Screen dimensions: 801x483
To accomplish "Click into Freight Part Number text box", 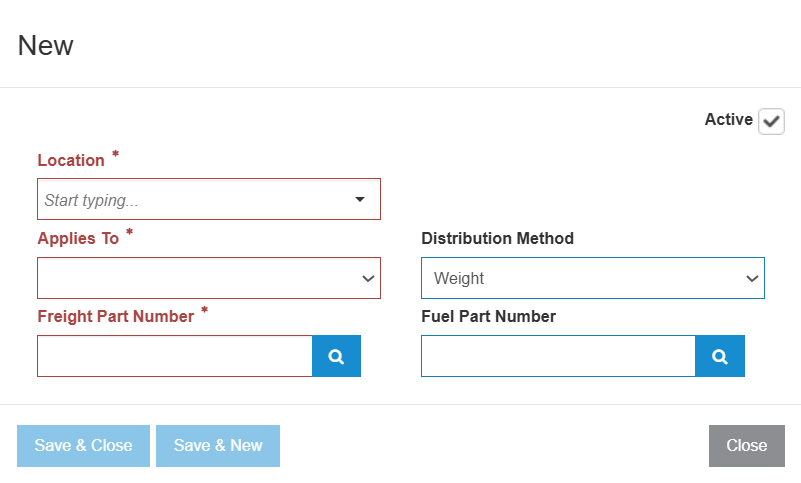I will click(x=175, y=356).
